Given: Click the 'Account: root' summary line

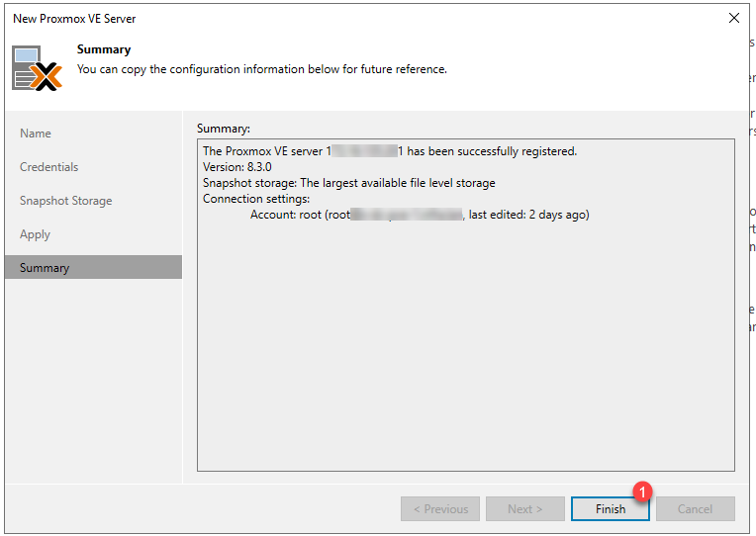Looking at the screenshot, I should pyautogui.click(x=420, y=215).
